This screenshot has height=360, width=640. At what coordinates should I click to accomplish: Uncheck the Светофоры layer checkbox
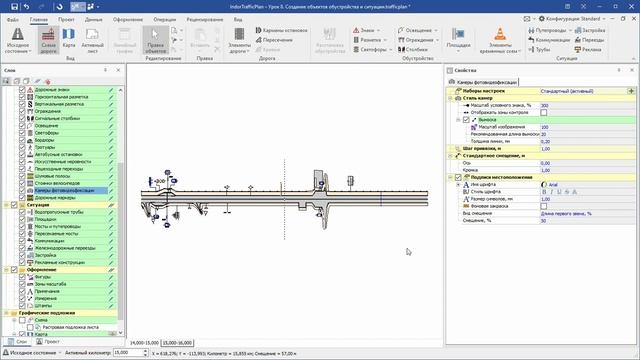(x=22, y=133)
